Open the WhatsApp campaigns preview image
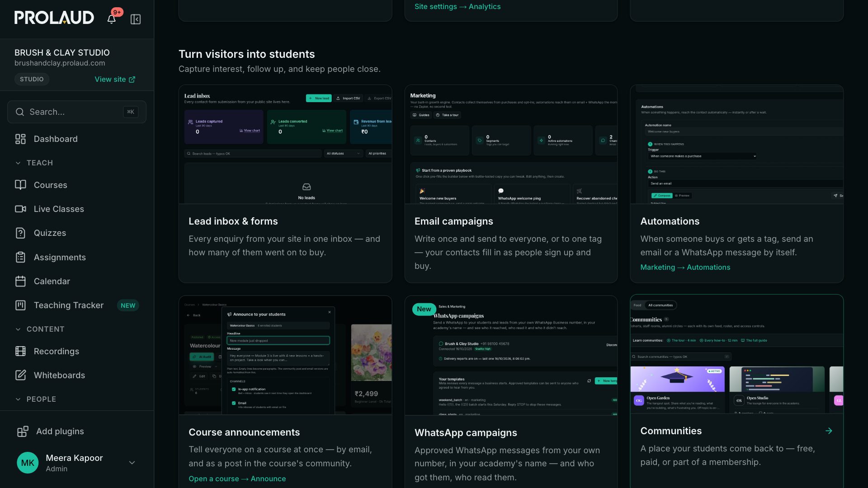This screenshot has width=868, height=488. coord(511,355)
